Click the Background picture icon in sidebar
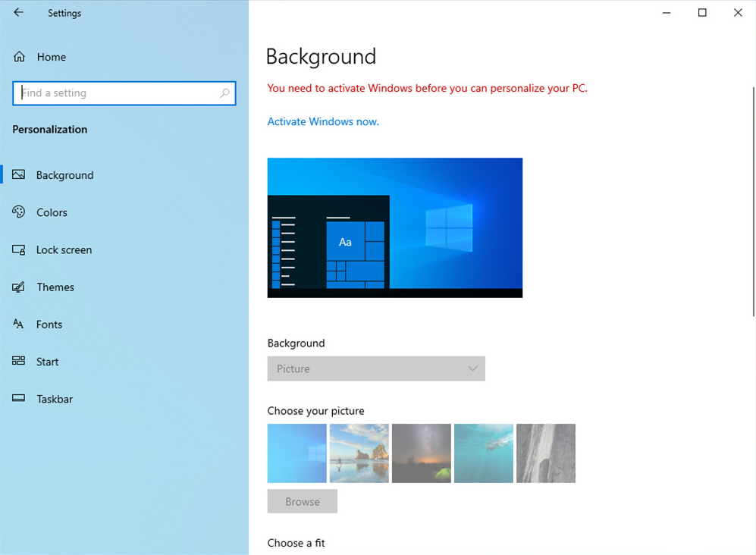Viewport: 756px width, 555px height. 18,174
